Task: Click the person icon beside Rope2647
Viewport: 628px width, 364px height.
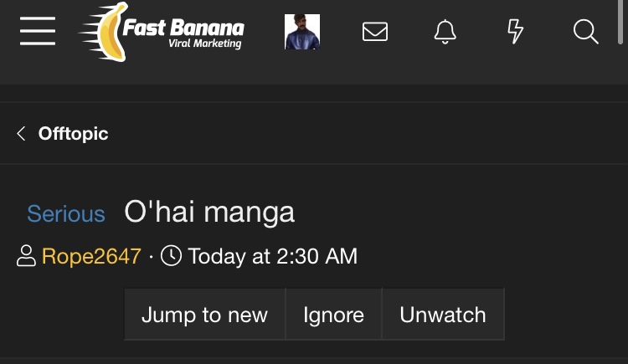Action: click(26, 256)
